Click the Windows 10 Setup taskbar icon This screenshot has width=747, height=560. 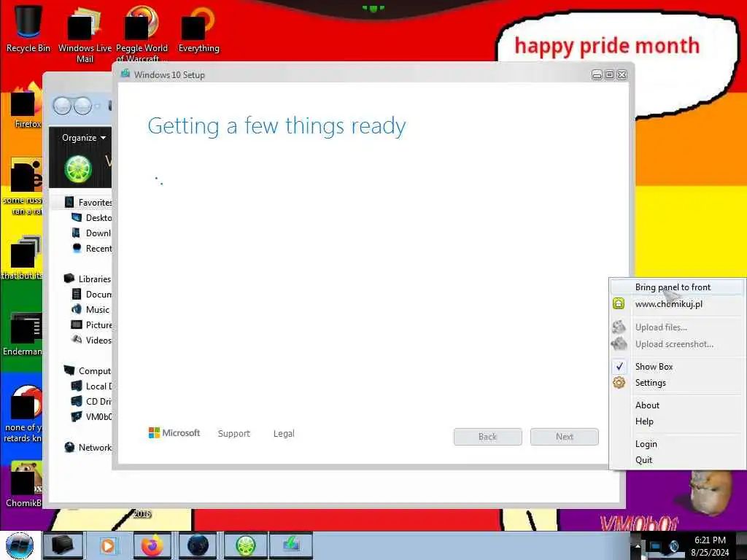coord(291,545)
